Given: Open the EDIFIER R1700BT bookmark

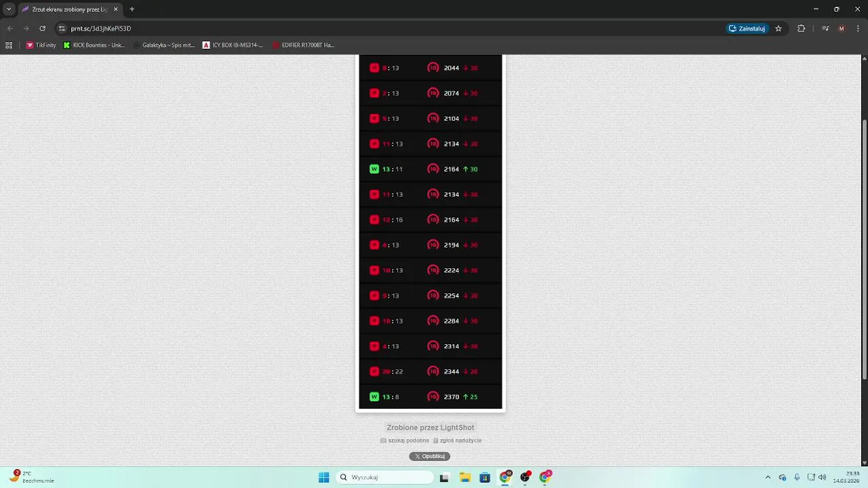Looking at the screenshot, I should [303, 45].
